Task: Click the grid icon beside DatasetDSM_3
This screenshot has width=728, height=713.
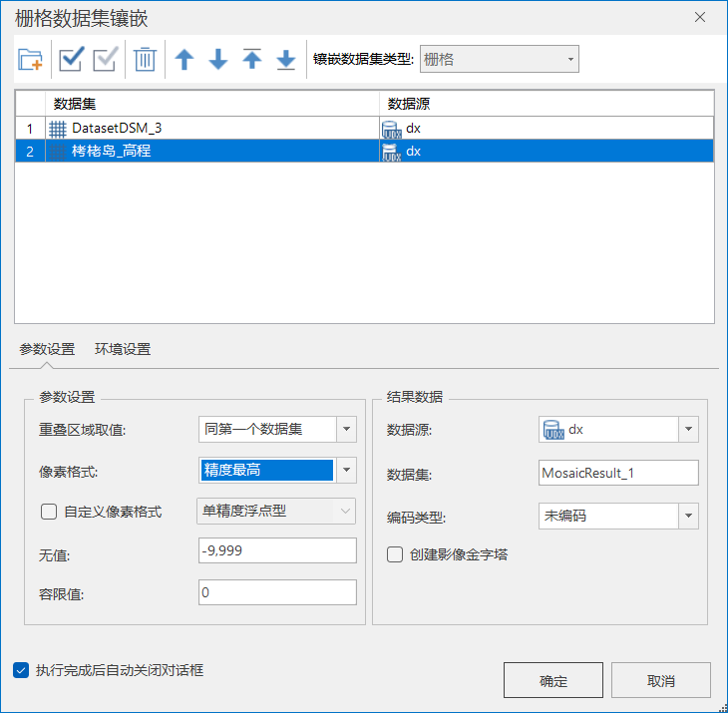Action: coord(58,129)
